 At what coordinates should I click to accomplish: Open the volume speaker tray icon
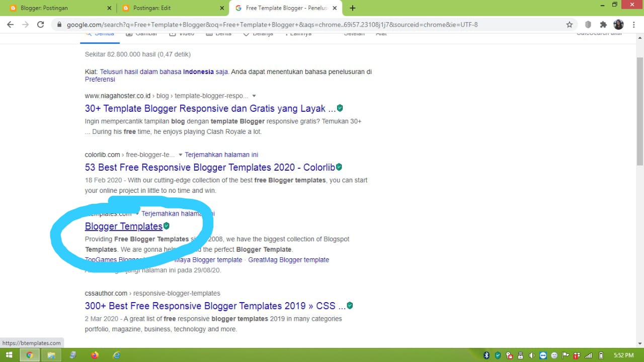pos(532,355)
